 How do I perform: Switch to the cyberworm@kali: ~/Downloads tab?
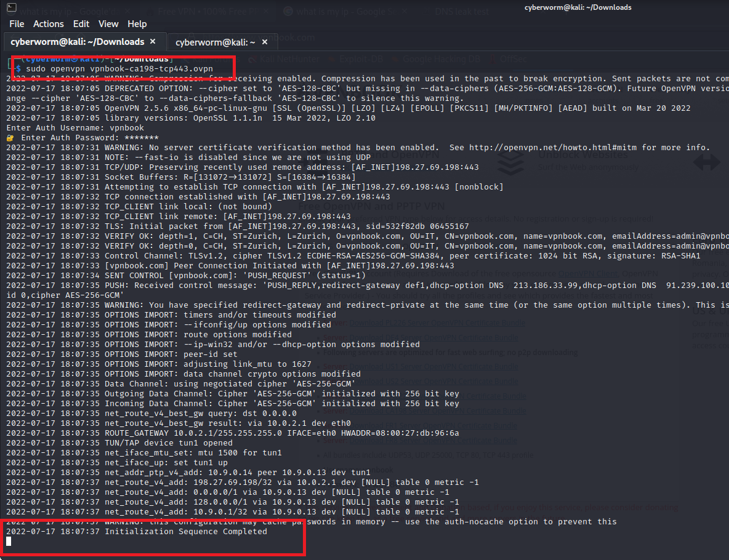tap(77, 42)
